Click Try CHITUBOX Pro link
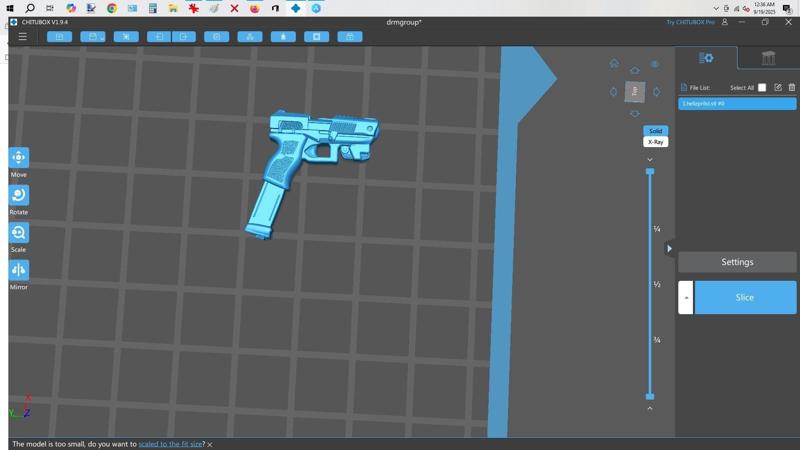Image resolution: width=800 pixels, height=450 pixels. click(690, 22)
